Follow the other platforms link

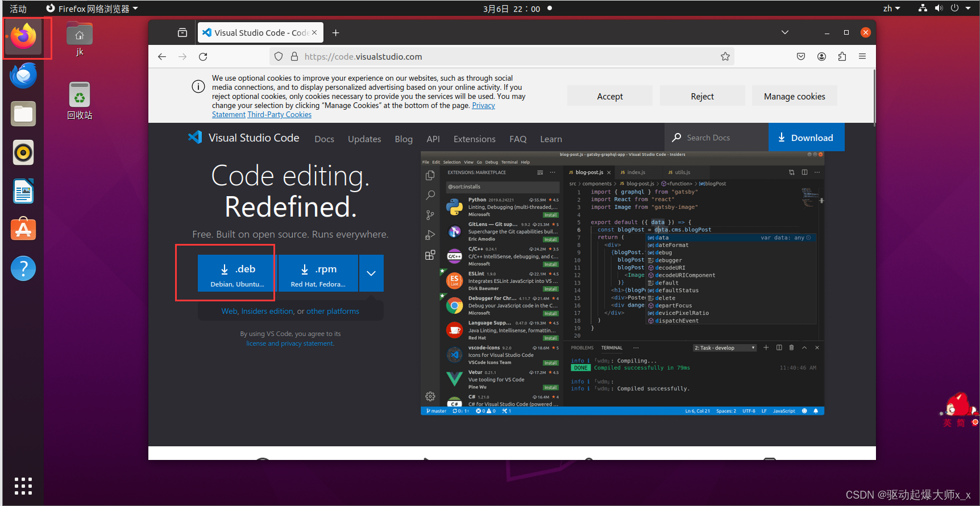[x=333, y=311]
